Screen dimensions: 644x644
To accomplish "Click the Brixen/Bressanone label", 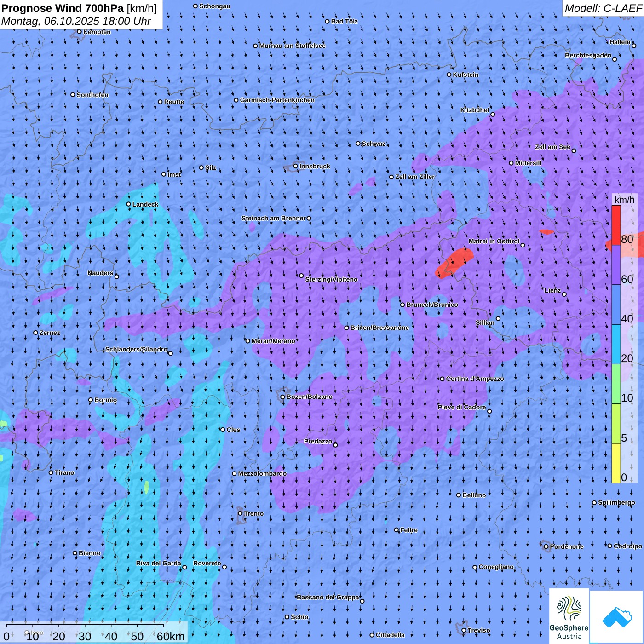I will tap(379, 328).
